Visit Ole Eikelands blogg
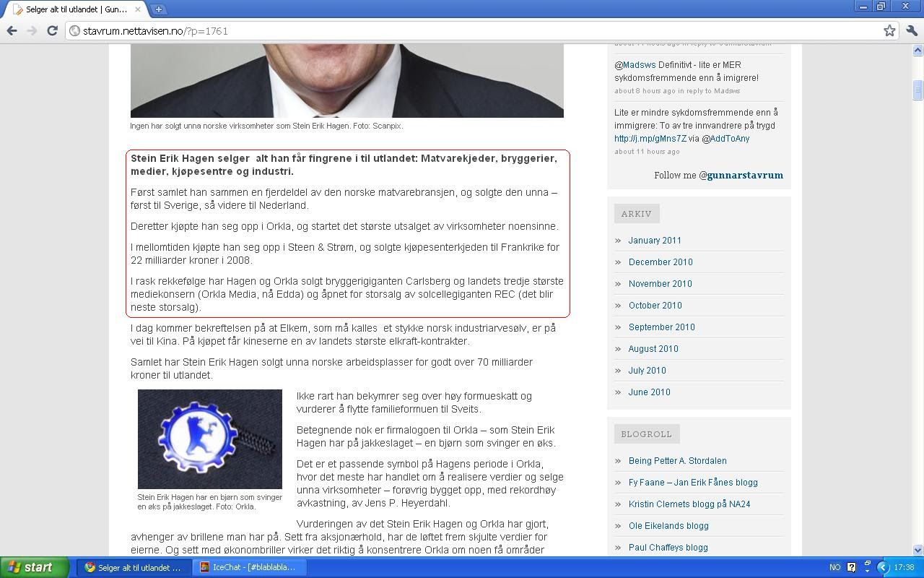924x578 pixels. tap(668, 526)
